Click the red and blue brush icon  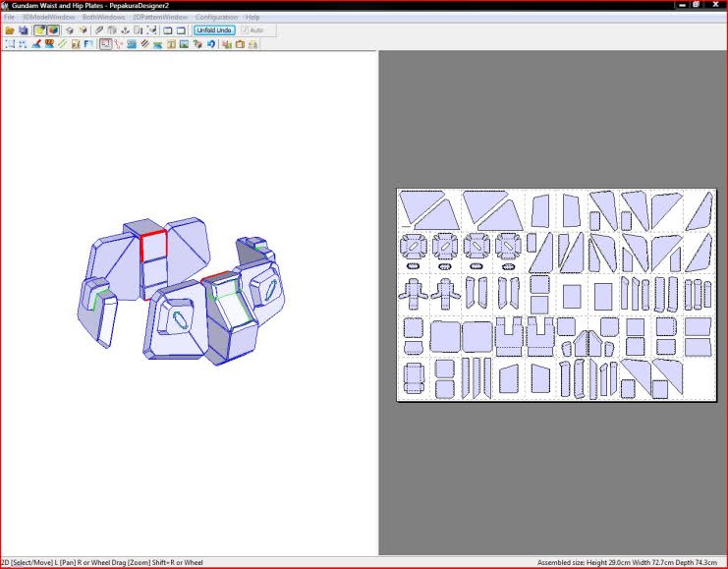pos(35,44)
